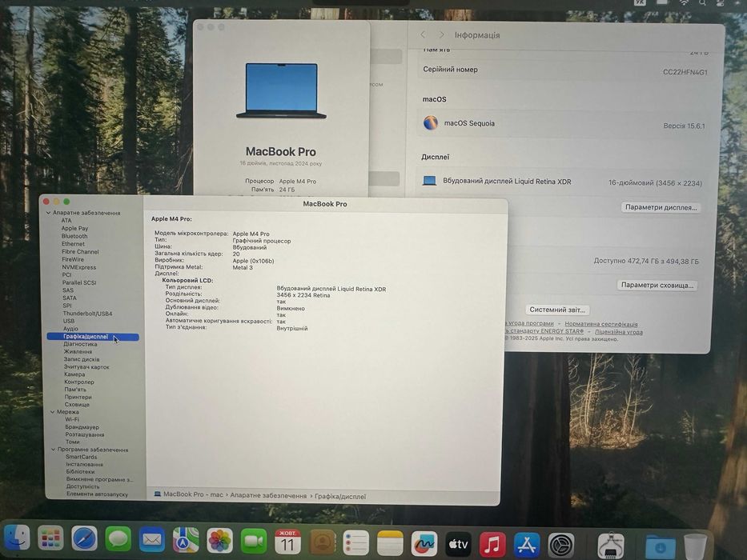Select Bluetooth in the sidebar
The width and height of the screenshot is (747, 560).
pos(74,236)
